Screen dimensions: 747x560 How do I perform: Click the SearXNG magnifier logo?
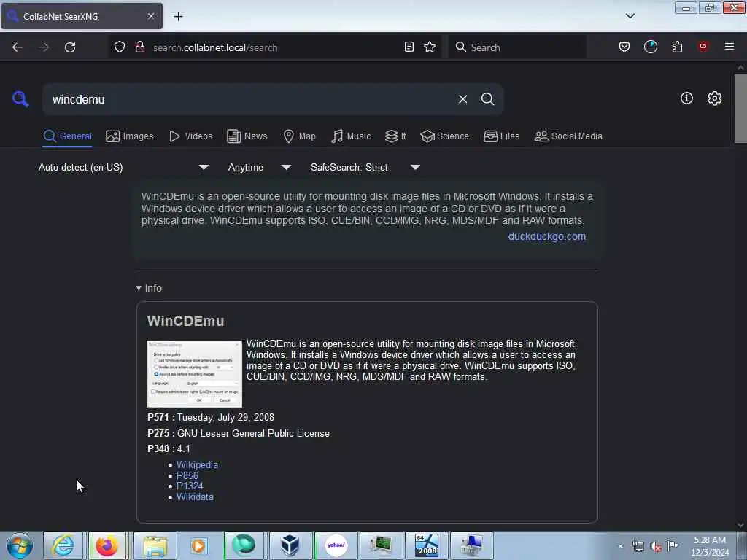[20, 99]
